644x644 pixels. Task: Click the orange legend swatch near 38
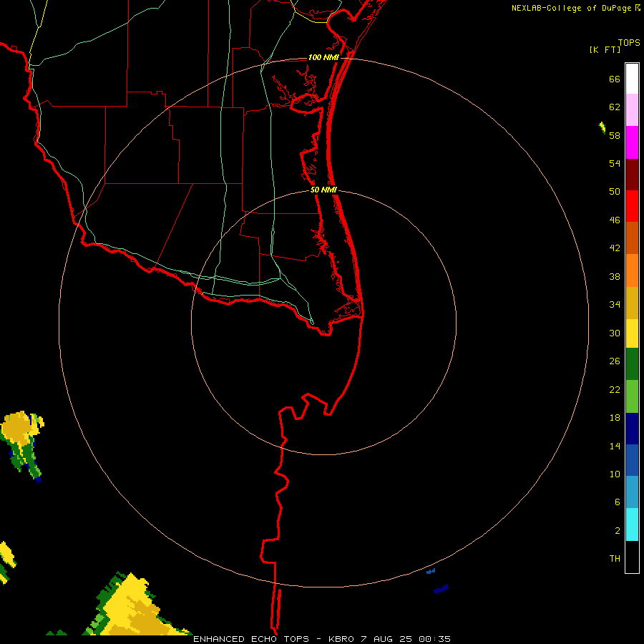632,270
